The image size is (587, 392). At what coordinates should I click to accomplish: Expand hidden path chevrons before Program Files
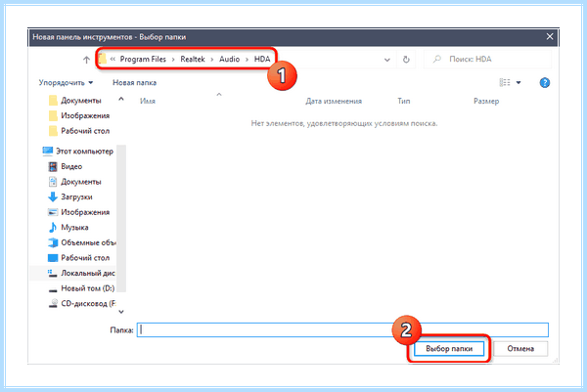(113, 59)
